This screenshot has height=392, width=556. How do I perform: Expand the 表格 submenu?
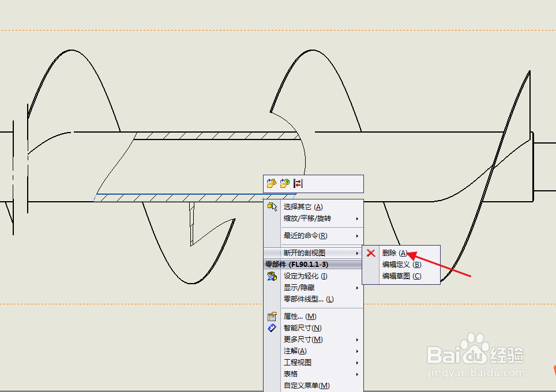pos(313,374)
